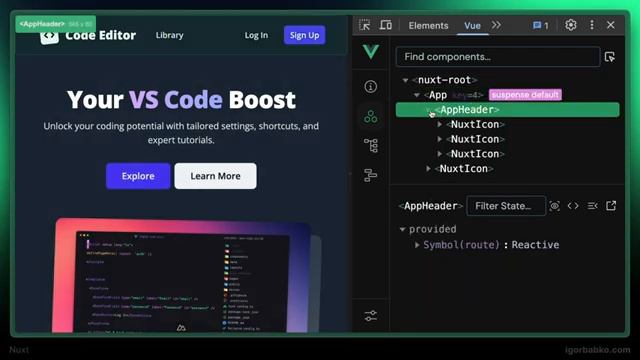Open DevTools settings gear
This screenshot has width=640, height=360.
[571, 25]
